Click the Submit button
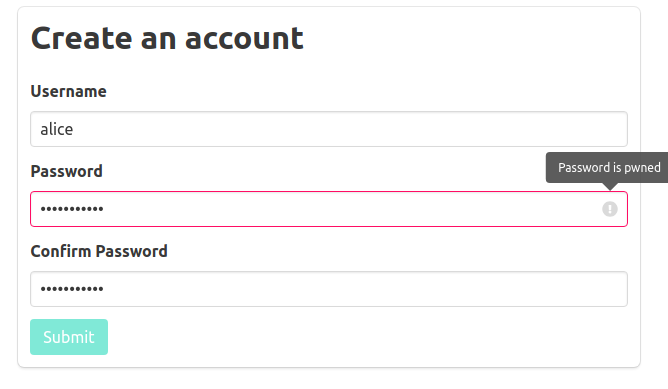Viewport: 668px width, 389px height. 69,337
